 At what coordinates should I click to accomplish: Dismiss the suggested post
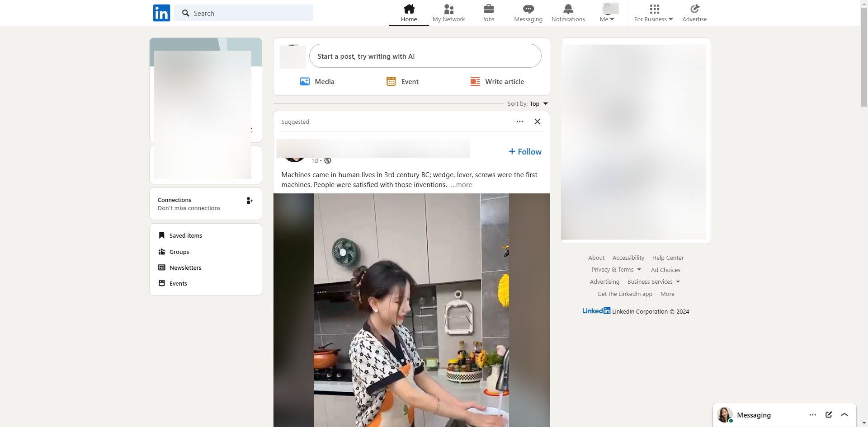point(538,122)
